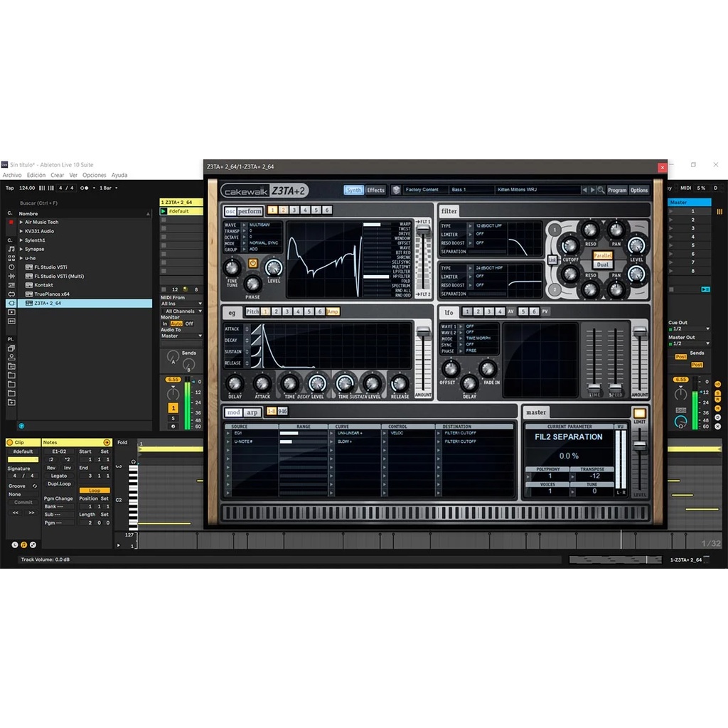This screenshot has width=728, height=728.
Task: Click the clip envelopes show button
Action: [x=33, y=545]
